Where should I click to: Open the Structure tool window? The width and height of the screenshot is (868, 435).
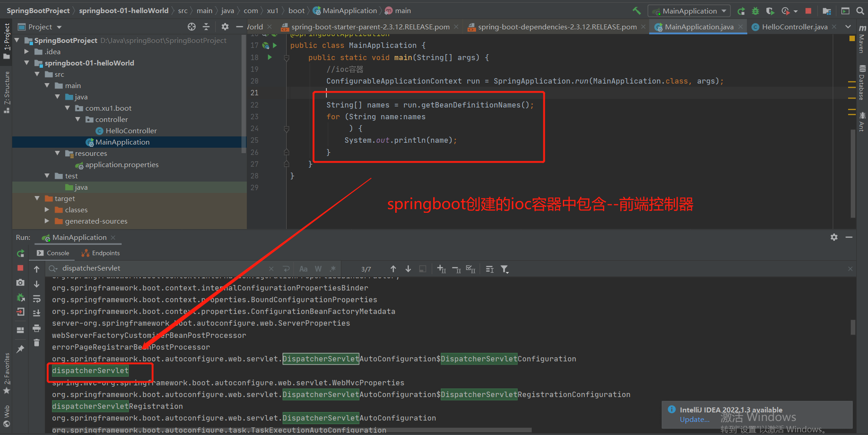6,92
